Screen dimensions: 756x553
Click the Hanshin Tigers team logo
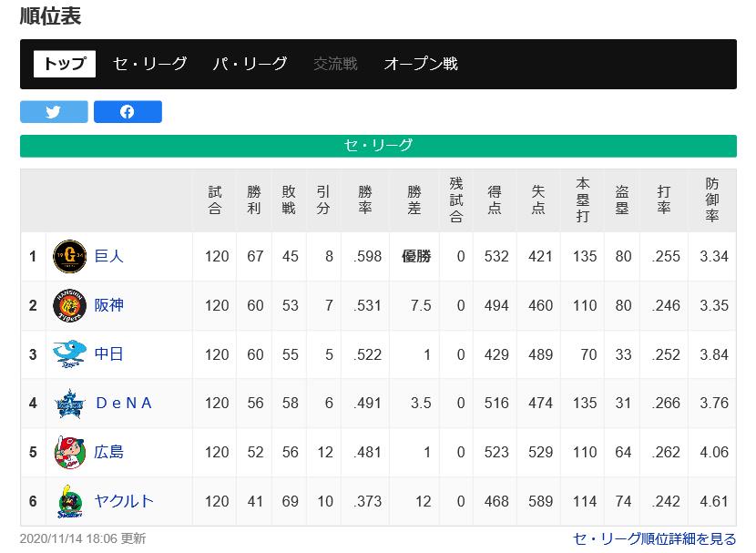coord(70,305)
